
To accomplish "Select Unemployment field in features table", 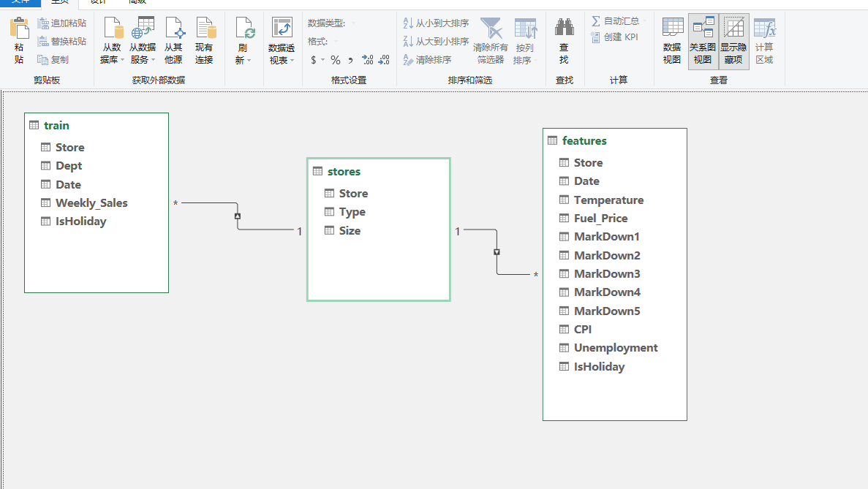I will 614,348.
